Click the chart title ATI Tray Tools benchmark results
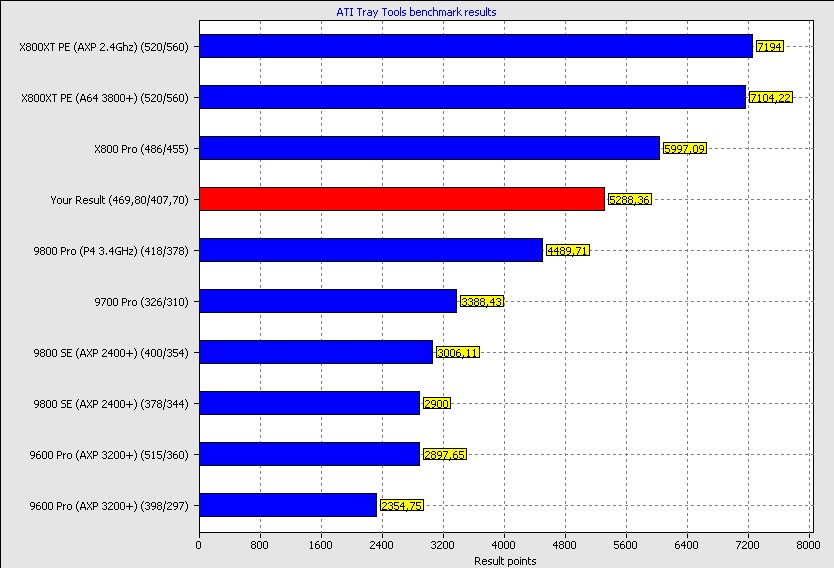 click(x=416, y=12)
